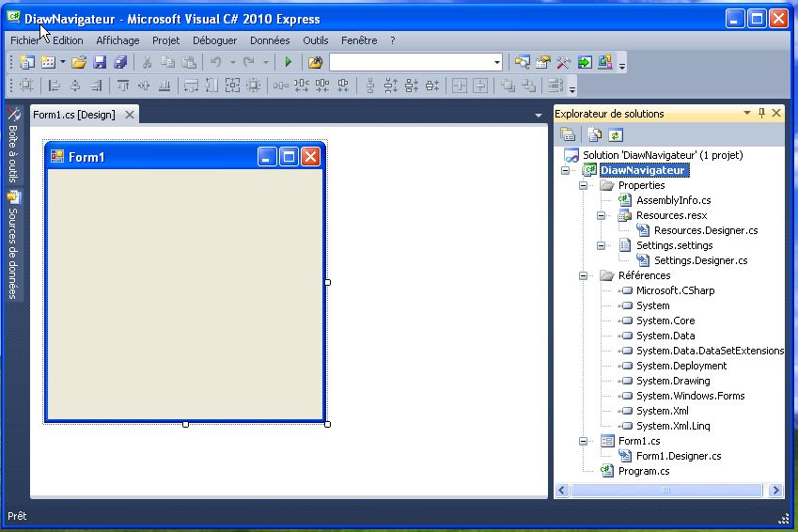This screenshot has height=532, width=798.
Task: Collapse the Properties folder node
Action: coord(584,185)
